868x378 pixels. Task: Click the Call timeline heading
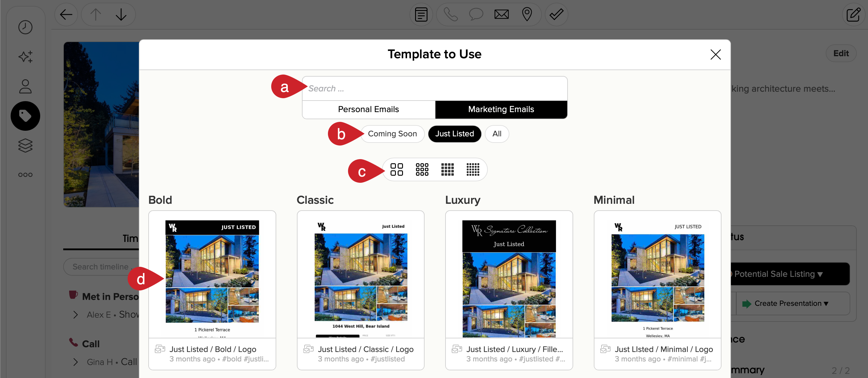click(x=91, y=344)
